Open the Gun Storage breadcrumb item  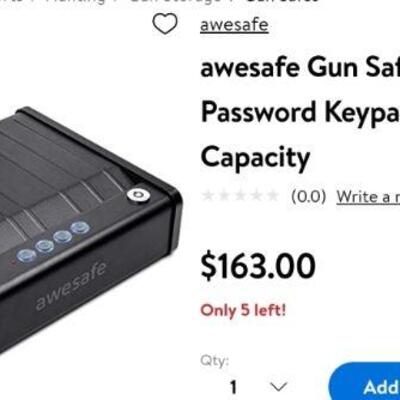click(x=174, y=1)
